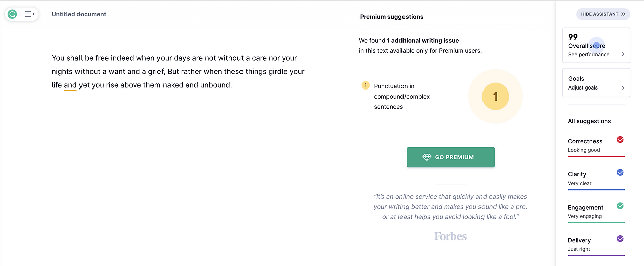Click the red Correctness checkmark icon
Screen dimensions: 644x266
[620, 140]
